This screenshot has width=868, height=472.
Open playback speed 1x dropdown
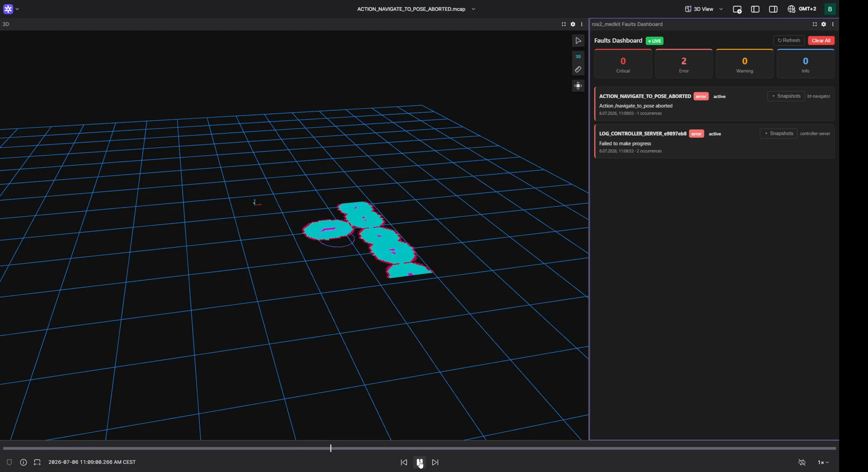tap(823, 463)
